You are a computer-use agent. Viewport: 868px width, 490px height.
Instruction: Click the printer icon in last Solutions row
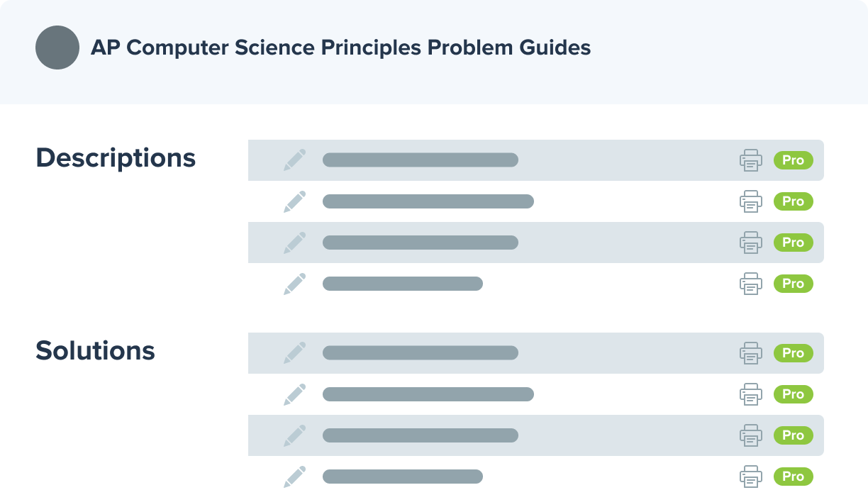tap(751, 477)
